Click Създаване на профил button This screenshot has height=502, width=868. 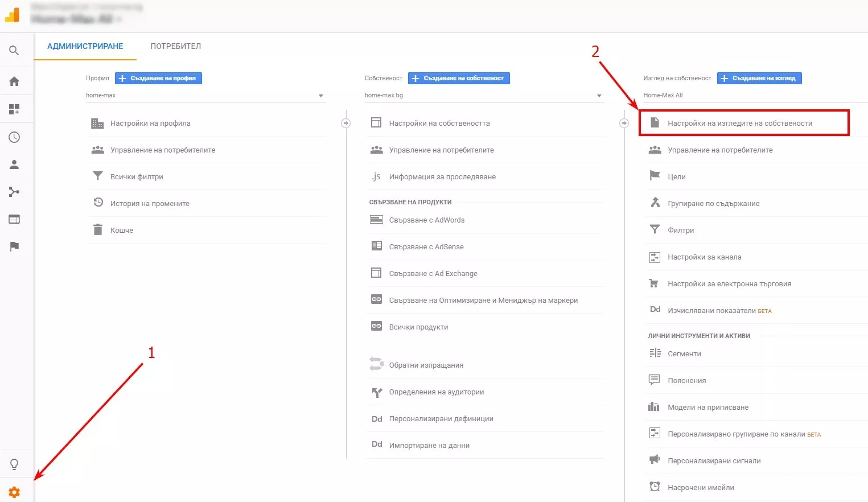[158, 78]
